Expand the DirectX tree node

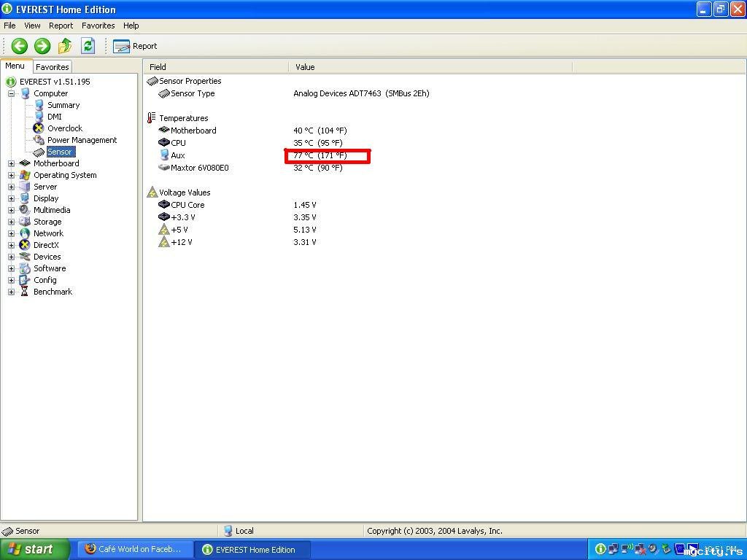tap(11, 245)
